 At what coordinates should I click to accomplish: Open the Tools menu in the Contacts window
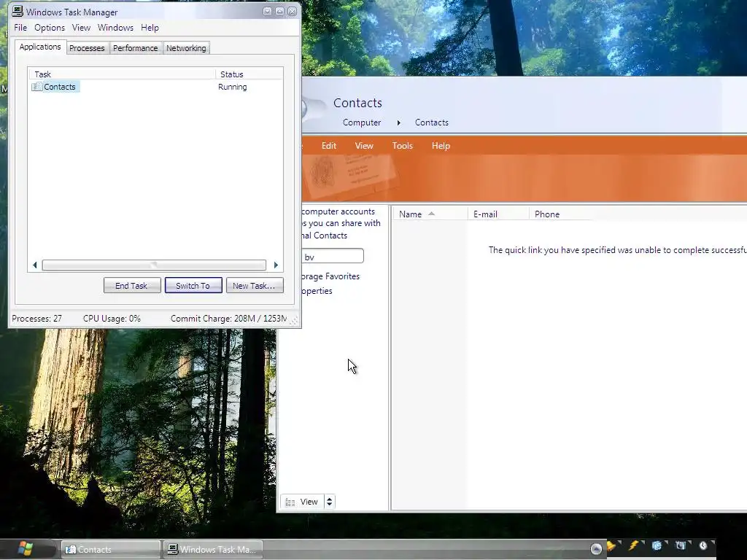point(402,146)
